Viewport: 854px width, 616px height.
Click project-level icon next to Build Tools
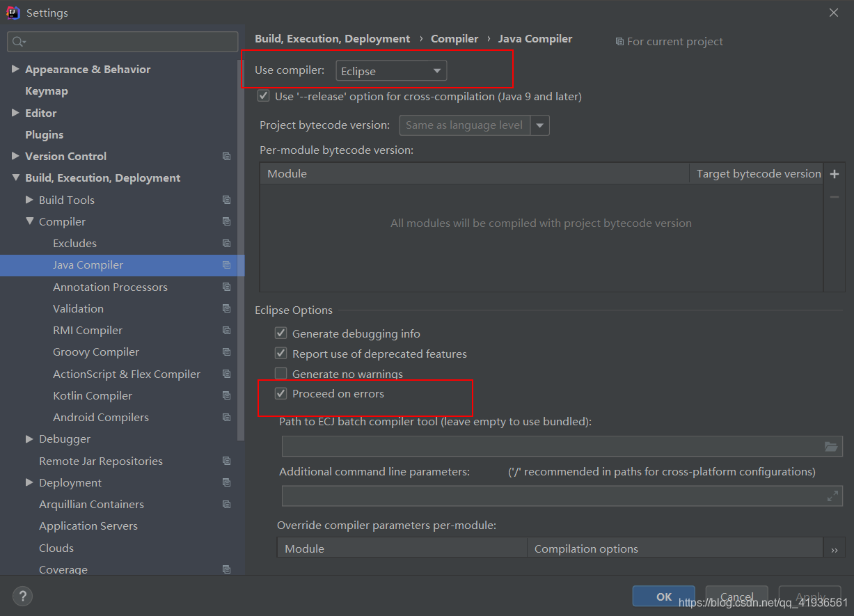tap(226, 200)
